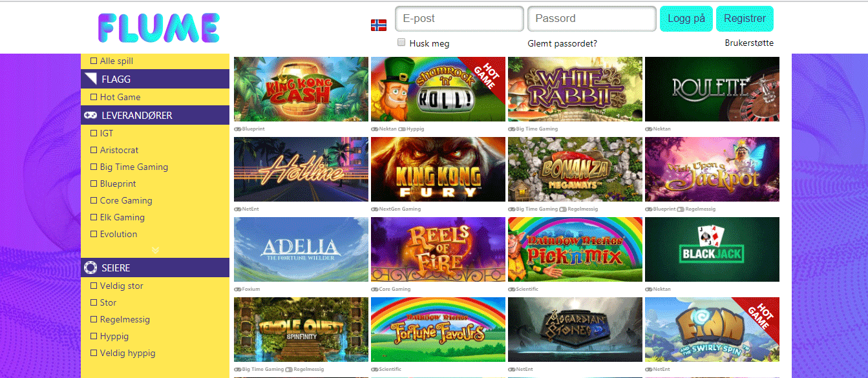
Task: Click the Logg på button
Action: point(686,19)
